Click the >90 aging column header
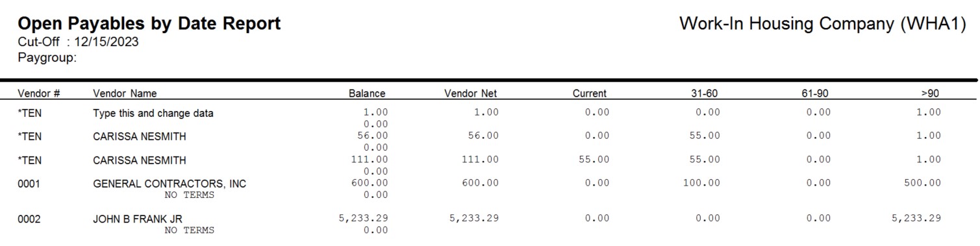 pos(930,93)
